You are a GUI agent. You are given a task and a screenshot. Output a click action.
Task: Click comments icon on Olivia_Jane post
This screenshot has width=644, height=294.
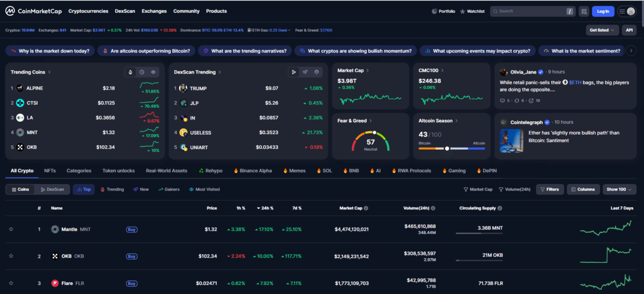pyautogui.click(x=503, y=100)
